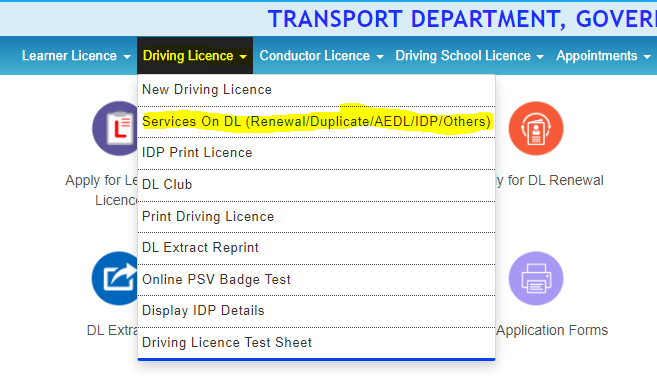Choose Services On DL (Renewal/Duplicate/AEDL/IDP/Others)
The width and height of the screenshot is (657, 387).
tap(316, 121)
